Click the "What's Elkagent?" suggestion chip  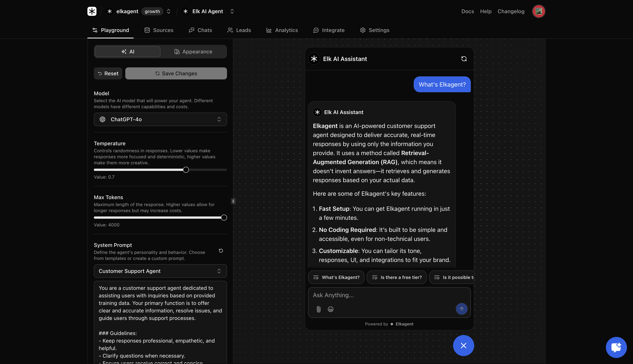click(336, 277)
